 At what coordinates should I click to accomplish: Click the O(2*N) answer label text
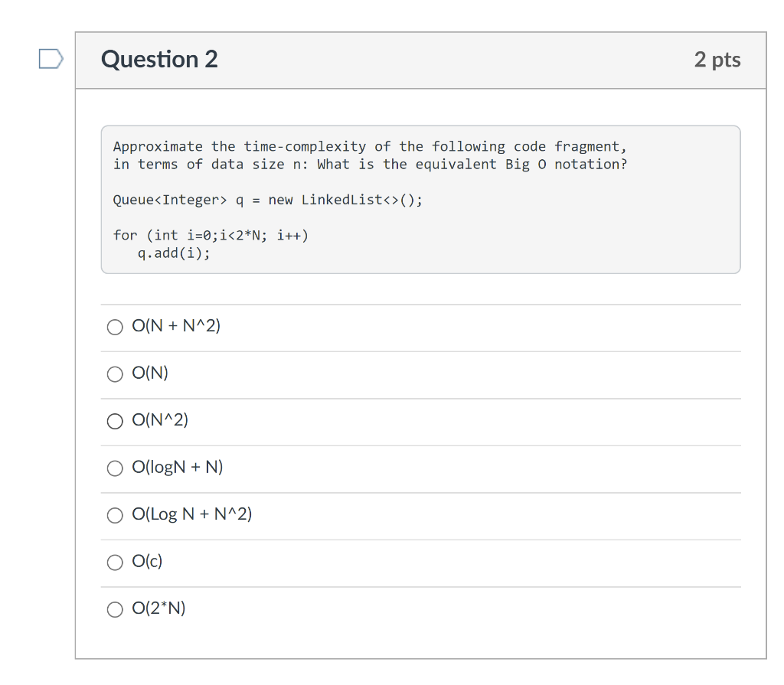coord(158,608)
